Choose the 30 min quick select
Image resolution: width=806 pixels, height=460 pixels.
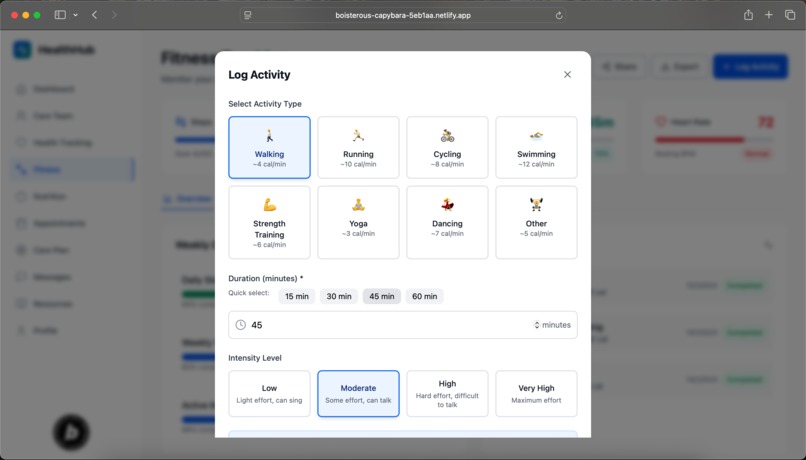tap(339, 296)
